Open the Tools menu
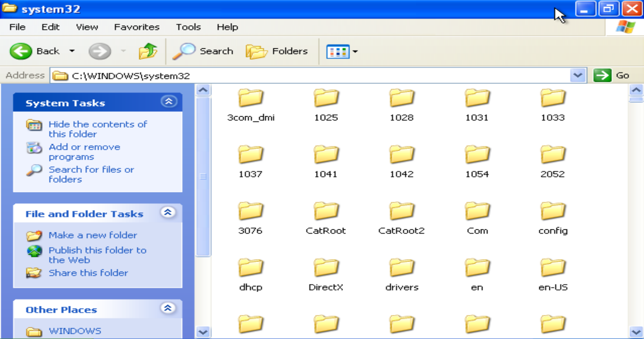 pos(188,27)
